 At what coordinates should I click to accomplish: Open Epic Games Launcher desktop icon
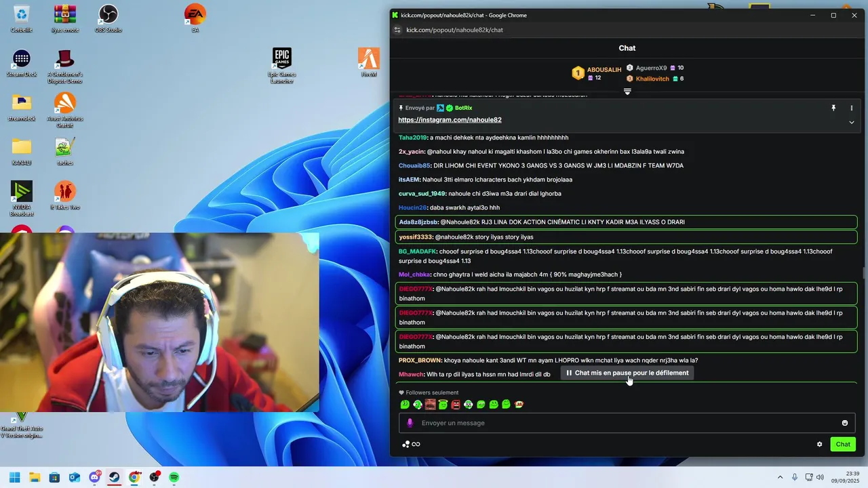(281, 66)
